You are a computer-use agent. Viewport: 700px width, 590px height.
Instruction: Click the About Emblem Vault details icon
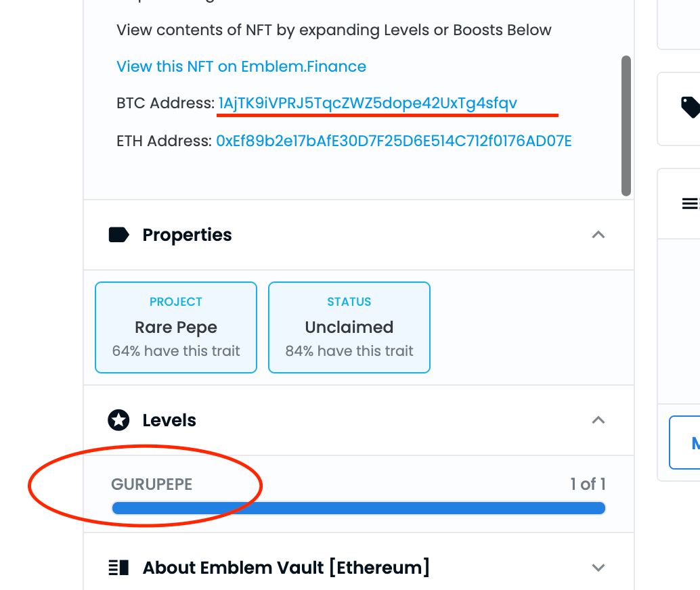(x=118, y=568)
